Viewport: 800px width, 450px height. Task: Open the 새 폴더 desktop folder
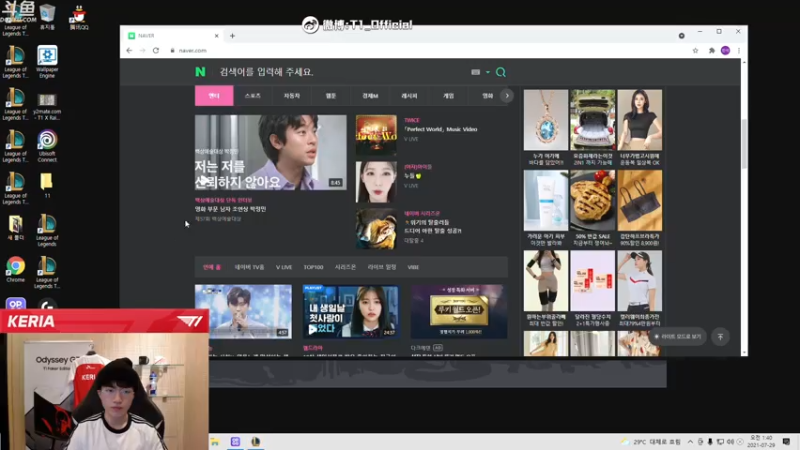click(15, 228)
